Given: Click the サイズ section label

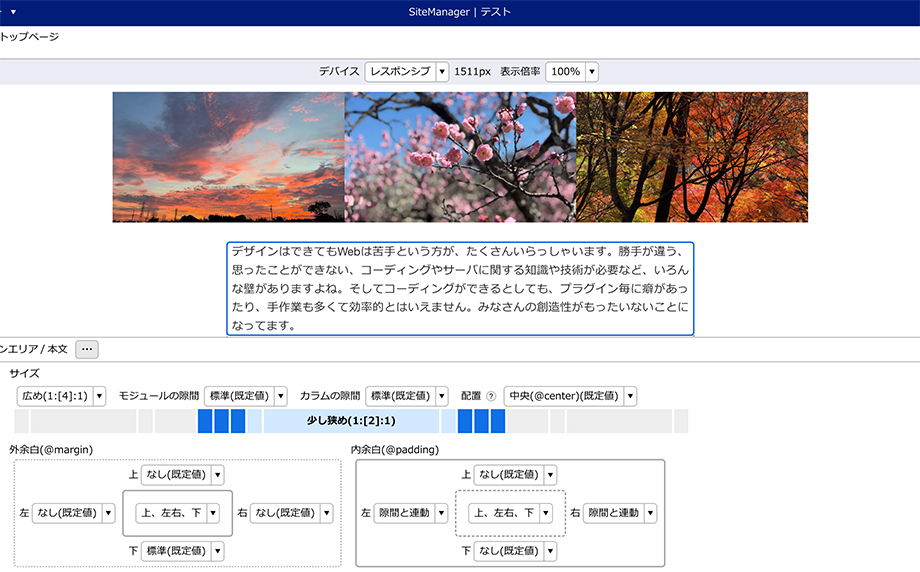Looking at the screenshot, I should [25, 373].
